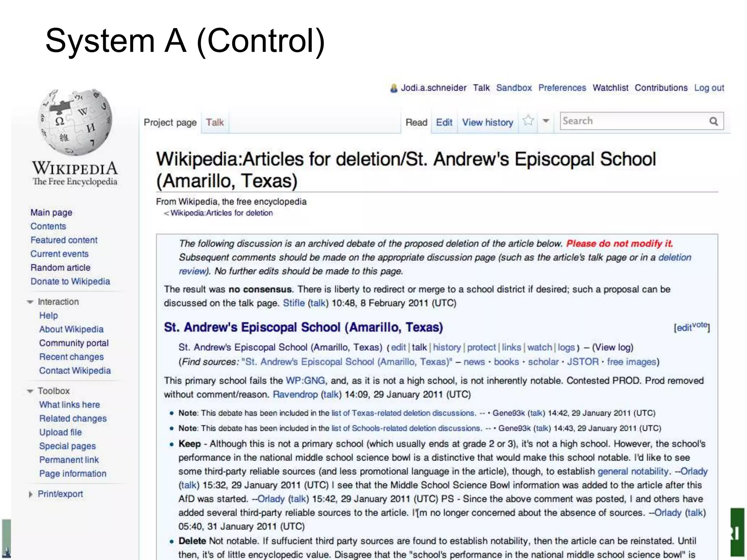
Task: Click the logs link
Action: (x=566, y=347)
